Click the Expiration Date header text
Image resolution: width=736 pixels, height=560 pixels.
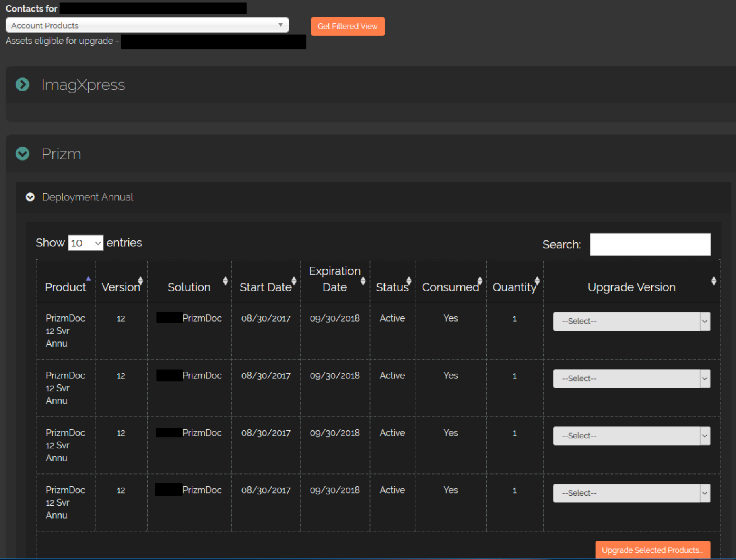click(335, 279)
